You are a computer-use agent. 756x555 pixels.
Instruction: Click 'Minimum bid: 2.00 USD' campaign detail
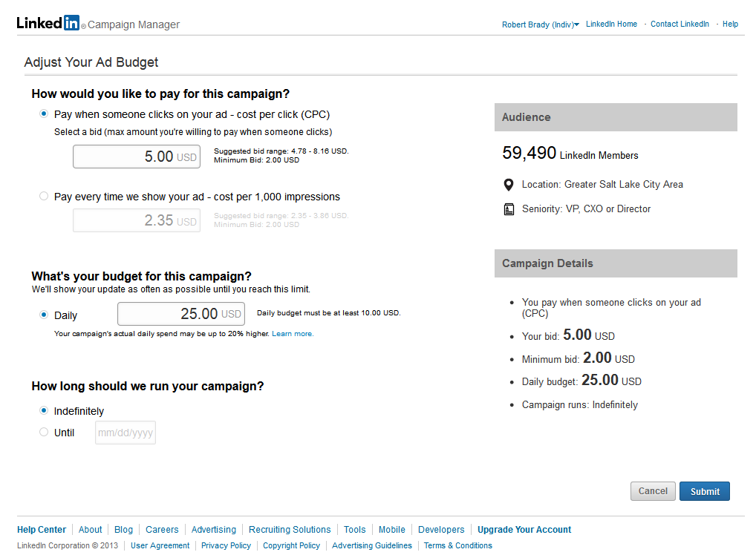(x=578, y=358)
